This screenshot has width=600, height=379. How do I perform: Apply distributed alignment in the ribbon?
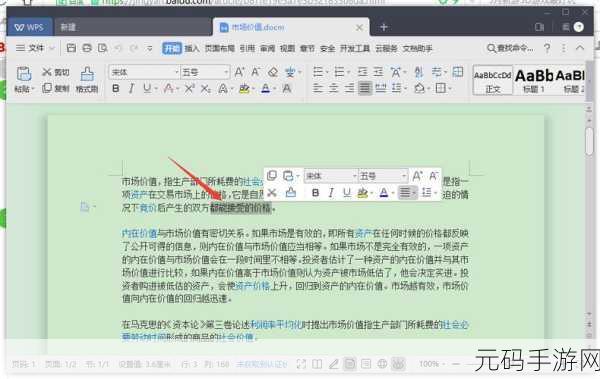tap(380, 88)
